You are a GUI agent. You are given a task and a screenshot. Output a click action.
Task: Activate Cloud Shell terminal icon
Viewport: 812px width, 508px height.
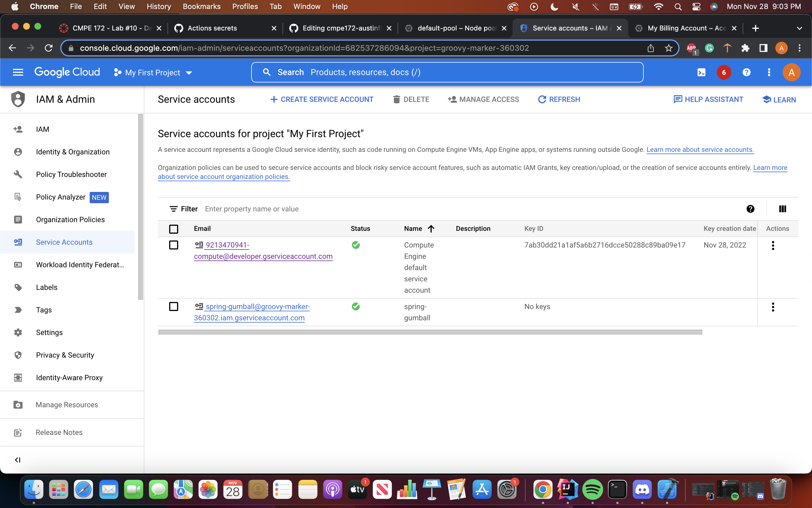[x=701, y=72]
